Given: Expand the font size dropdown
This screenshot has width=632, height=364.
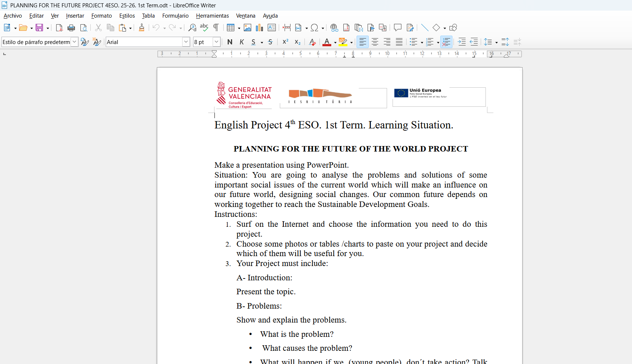Looking at the screenshot, I should [216, 42].
